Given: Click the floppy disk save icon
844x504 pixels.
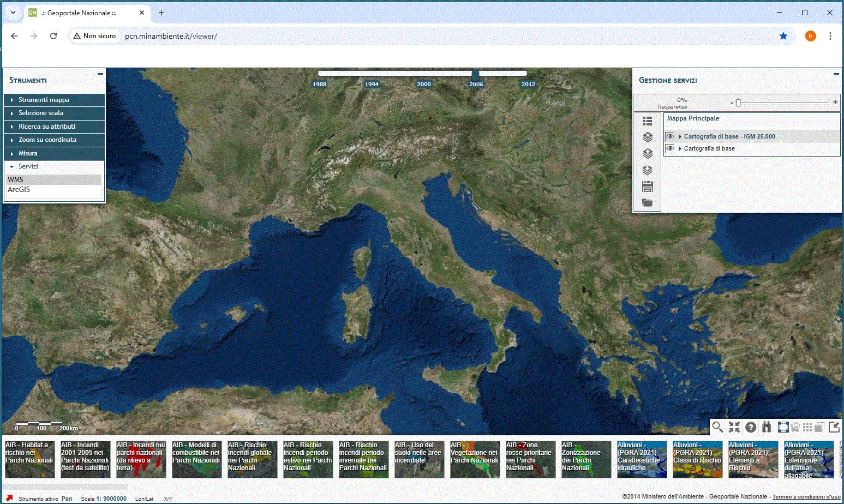Looking at the screenshot, I should [x=648, y=187].
